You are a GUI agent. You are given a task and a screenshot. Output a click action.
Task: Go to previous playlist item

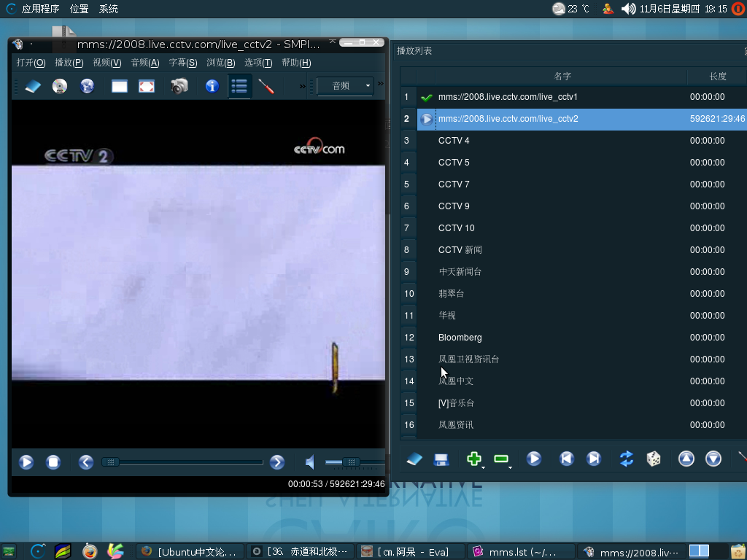pyautogui.click(x=566, y=459)
